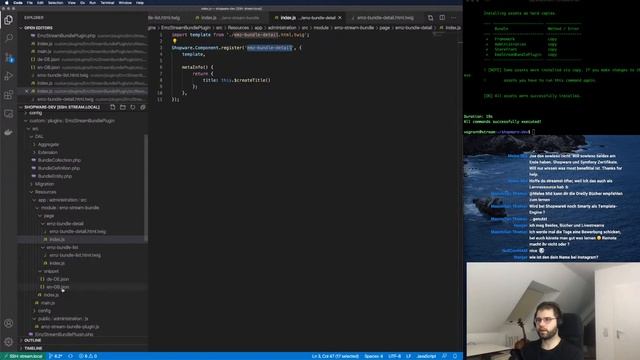Click the 'module' breadcrumb segment
Image resolution: width=640 pixels, height=360 pixels.
(x=321, y=28)
